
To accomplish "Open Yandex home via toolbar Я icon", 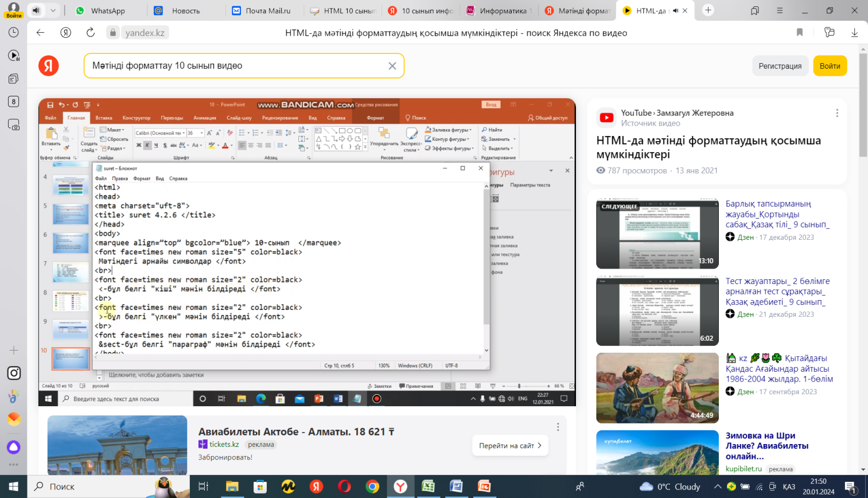I will (66, 33).
